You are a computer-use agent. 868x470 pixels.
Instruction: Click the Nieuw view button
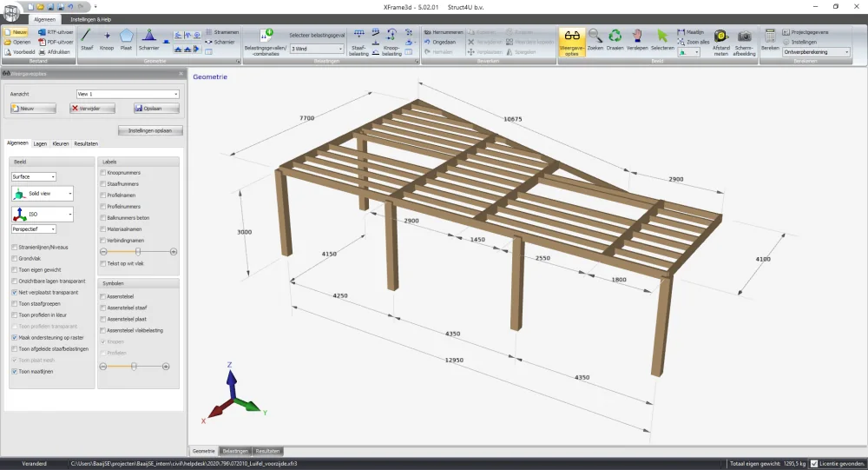tap(33, 109)
